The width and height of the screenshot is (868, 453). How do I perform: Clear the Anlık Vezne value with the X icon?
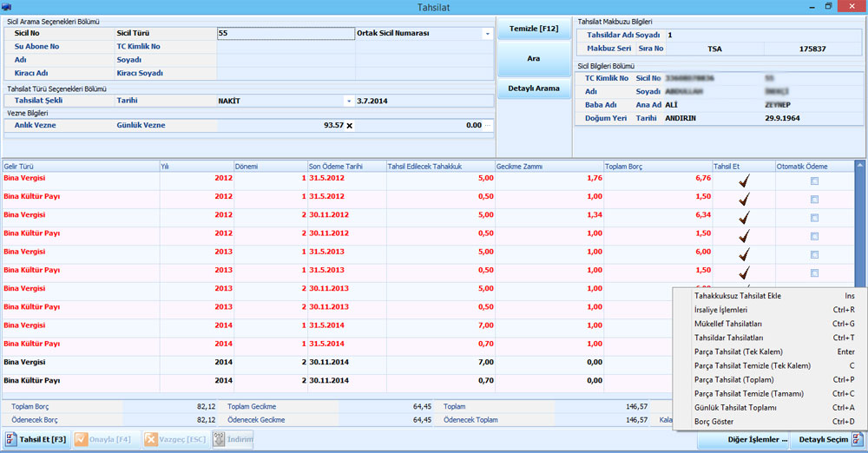pos(349,126)
